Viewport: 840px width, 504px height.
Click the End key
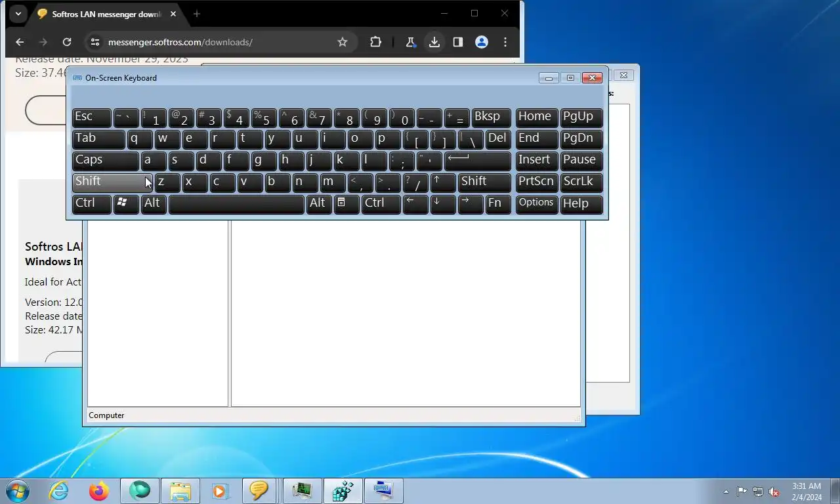pyautogui.click(x=537, y=139)
